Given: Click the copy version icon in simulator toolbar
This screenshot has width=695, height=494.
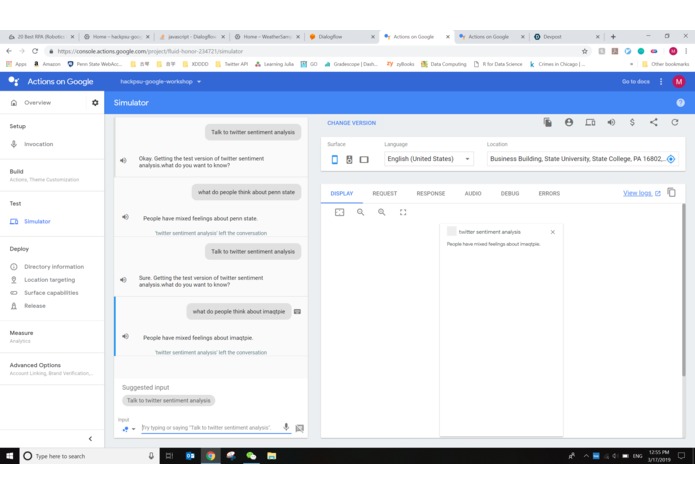Looking at the screenshot, I should point(548,122).
